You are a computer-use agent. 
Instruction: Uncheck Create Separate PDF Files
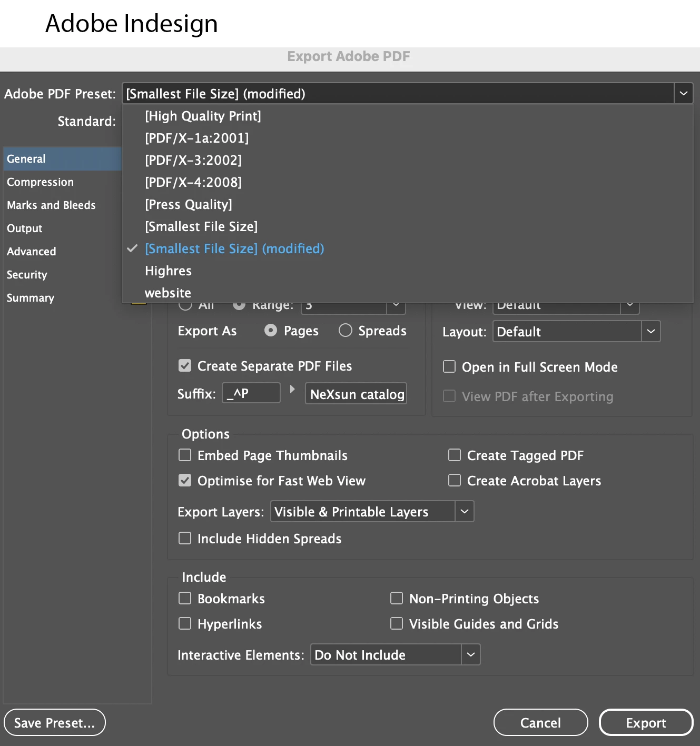[185, 365]
